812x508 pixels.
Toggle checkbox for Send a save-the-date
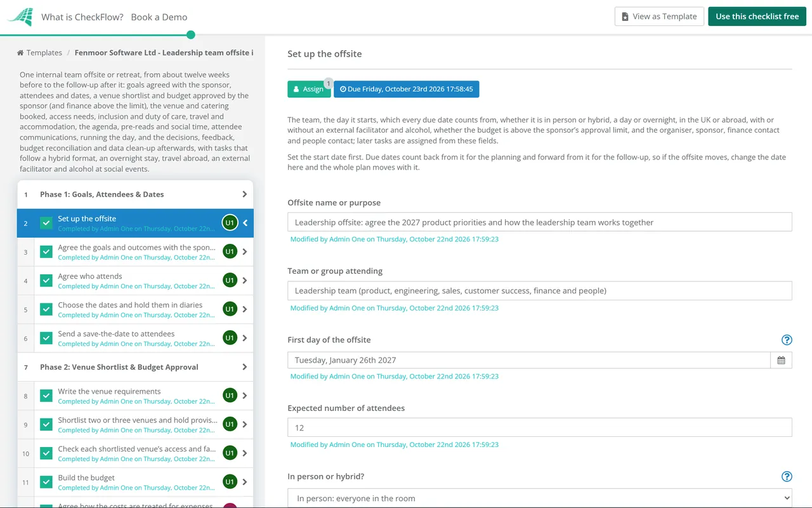[46, 338]
